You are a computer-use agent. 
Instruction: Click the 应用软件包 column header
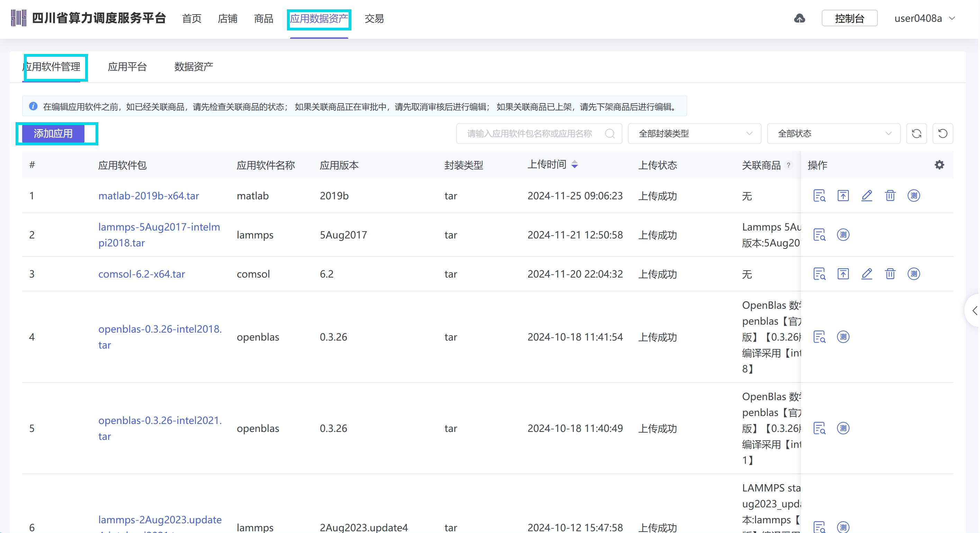(x=122, y=165)
